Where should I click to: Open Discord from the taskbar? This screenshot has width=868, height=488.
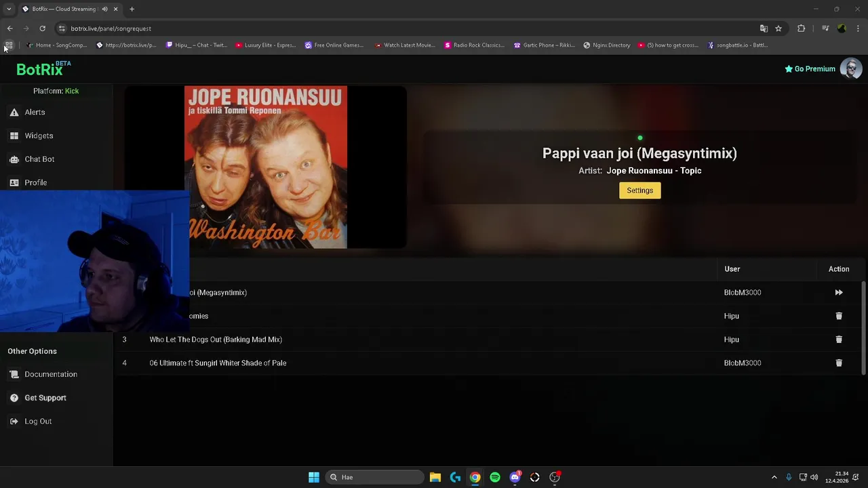coord(515,477)
